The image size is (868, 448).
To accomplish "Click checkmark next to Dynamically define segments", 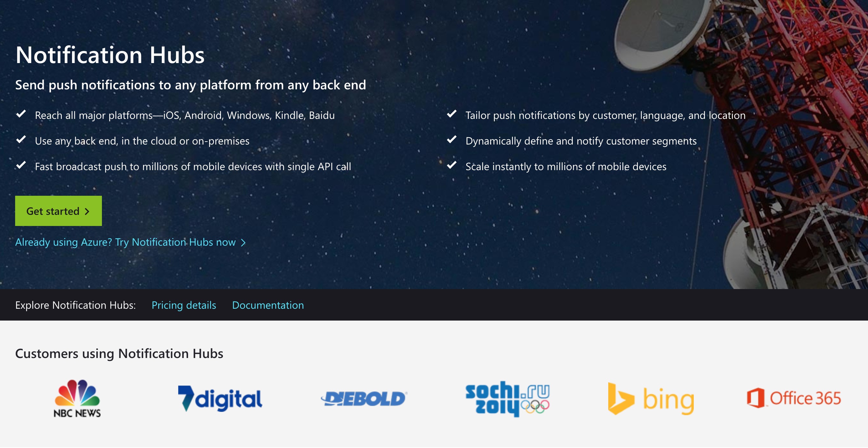I will coord(451,140).
